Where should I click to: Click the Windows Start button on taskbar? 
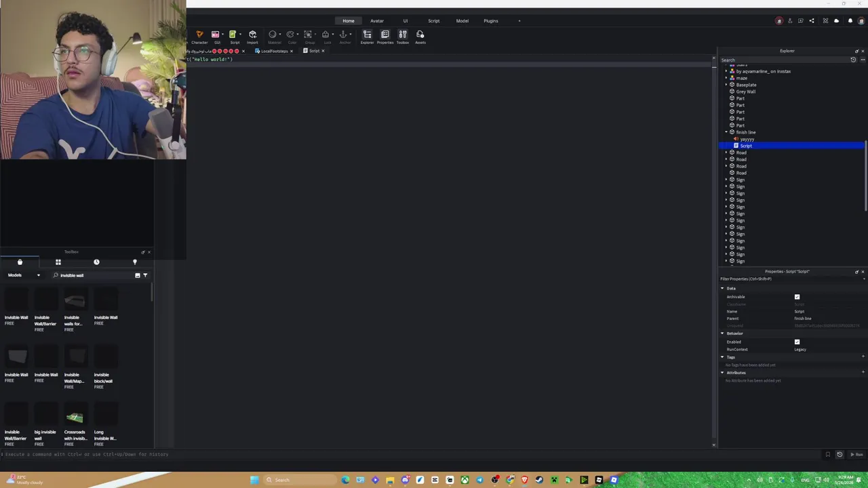254,480
